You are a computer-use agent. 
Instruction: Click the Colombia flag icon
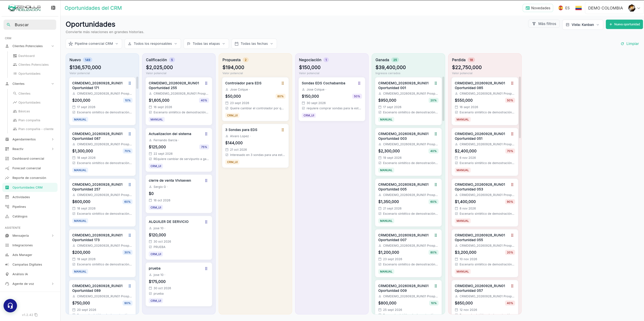coord(578,8)
